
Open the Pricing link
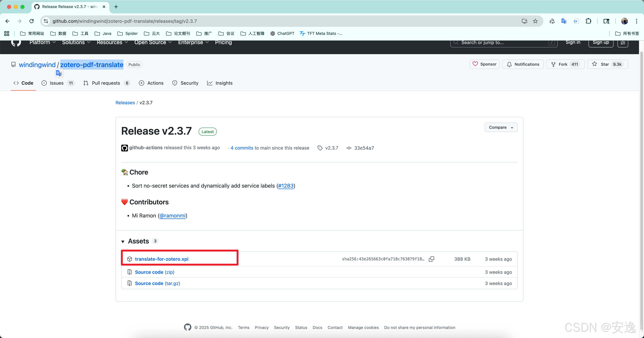[223, 42]
